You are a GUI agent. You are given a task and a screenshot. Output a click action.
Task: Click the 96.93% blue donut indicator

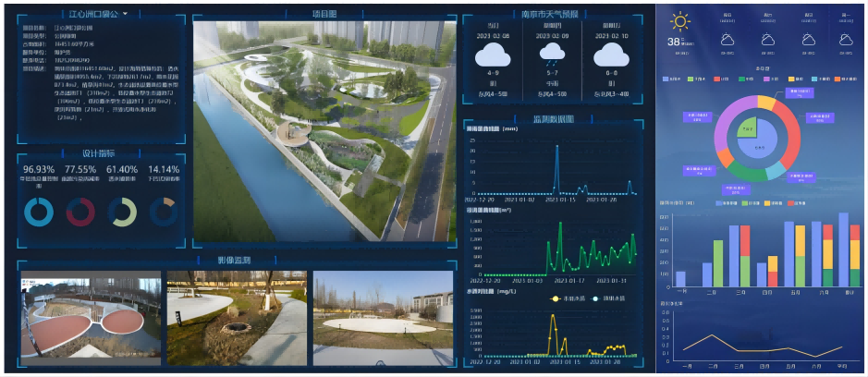39,212
